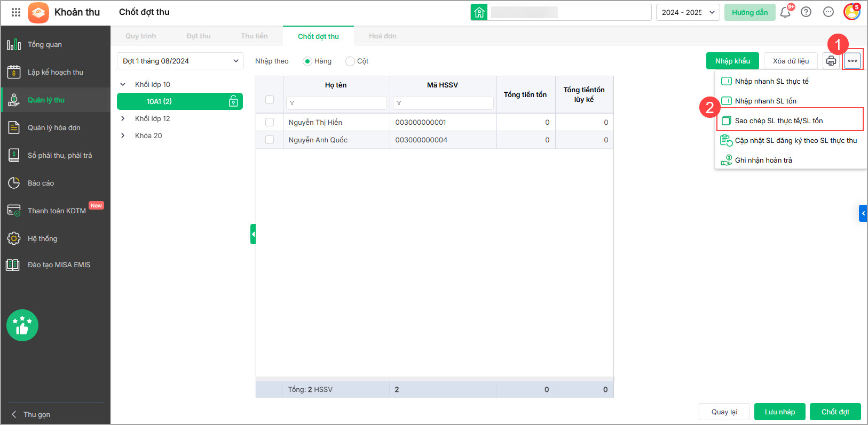Select the Hàng radio option

pos(307,61)
